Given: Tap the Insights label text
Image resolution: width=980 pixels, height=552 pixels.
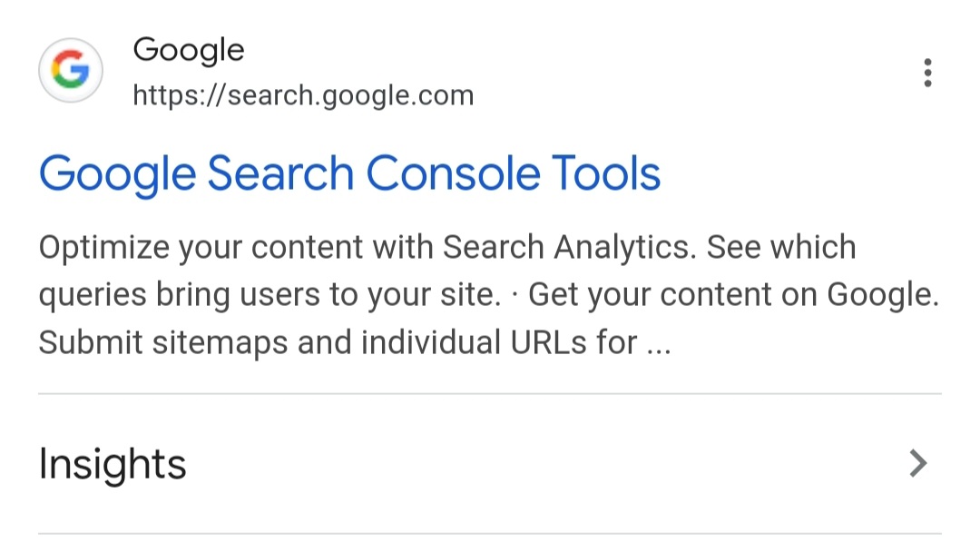Looking at the screenshot, I should pyautogui.click(x=113, y=465).
